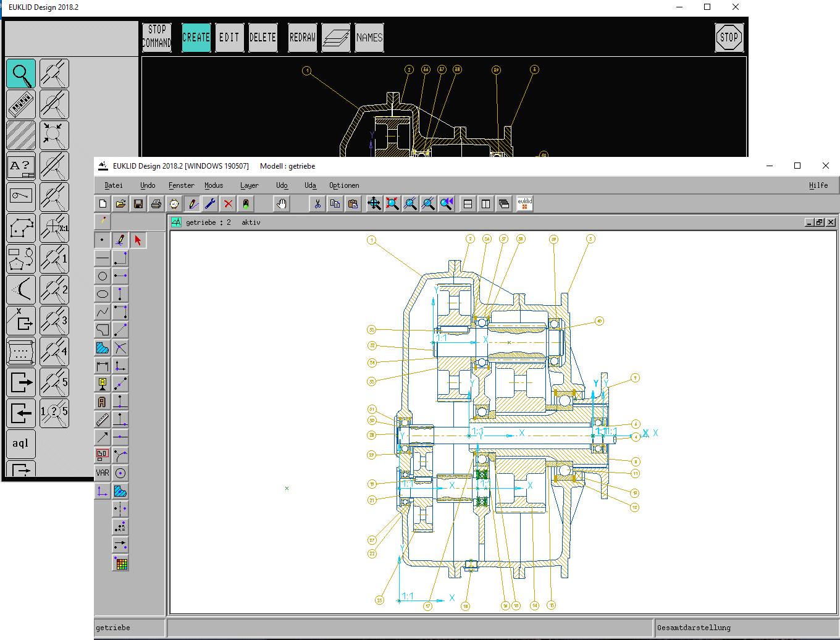
Task: Click the zoom view 5 icon
Action: click(54, 382)
